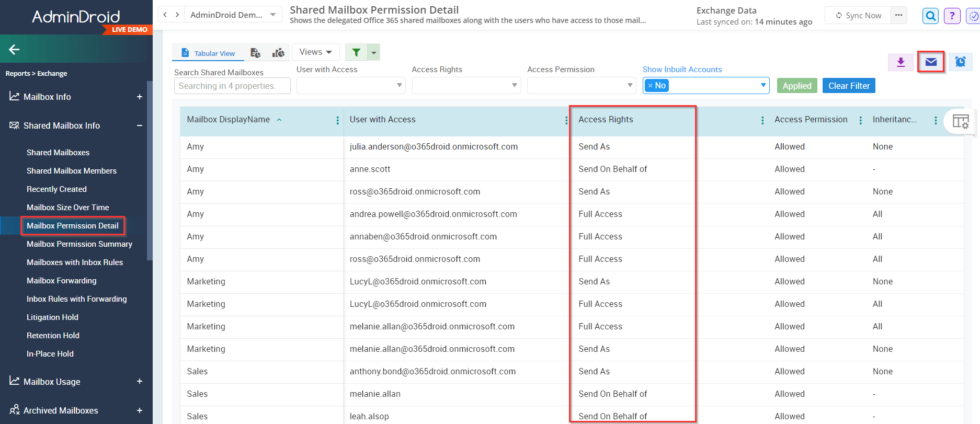This screenshot has width=980, height=424.
Task: Collapse the Shared Mailbox Info section
Action: pyautogui.click(x=140, y=125)
